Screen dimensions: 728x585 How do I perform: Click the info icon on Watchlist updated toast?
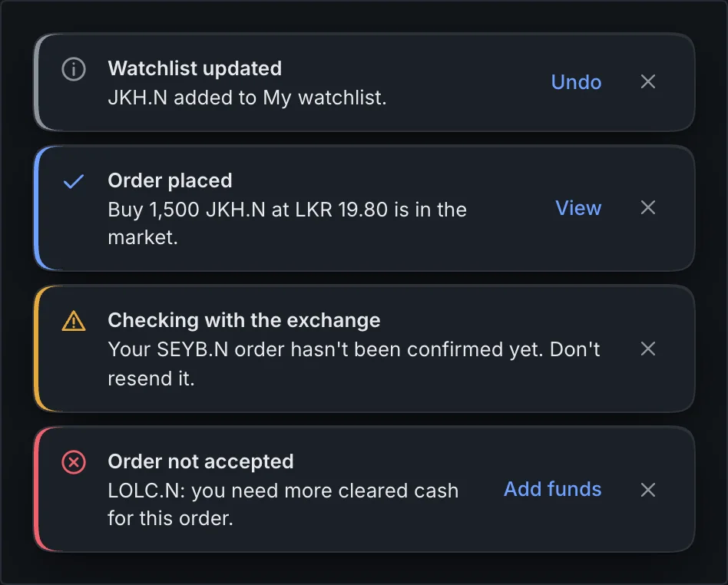click(x=74, y=69)
